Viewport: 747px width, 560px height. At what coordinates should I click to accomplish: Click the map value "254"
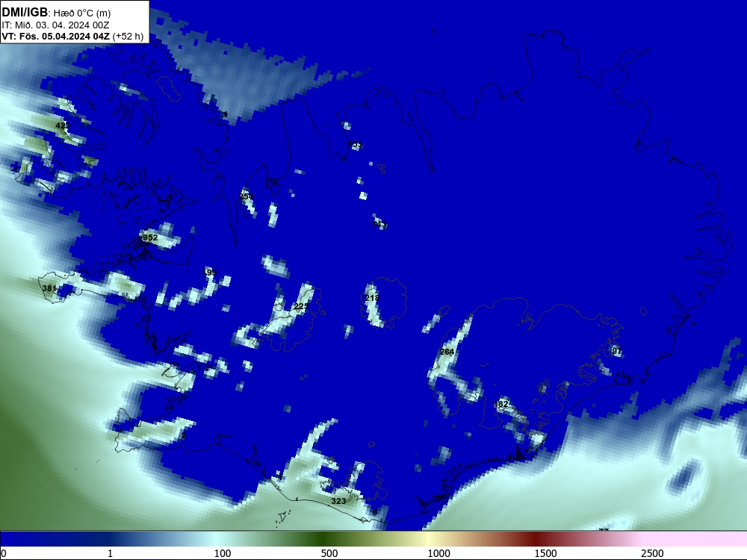(246, 196)
